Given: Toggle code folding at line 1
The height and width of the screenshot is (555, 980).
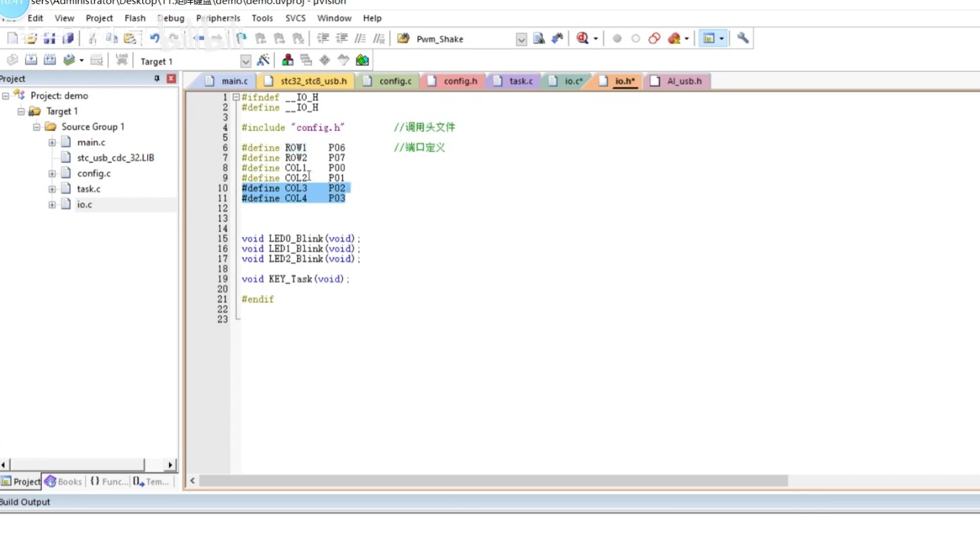Looking at the screenshot, I should click(x=236, y=97).
